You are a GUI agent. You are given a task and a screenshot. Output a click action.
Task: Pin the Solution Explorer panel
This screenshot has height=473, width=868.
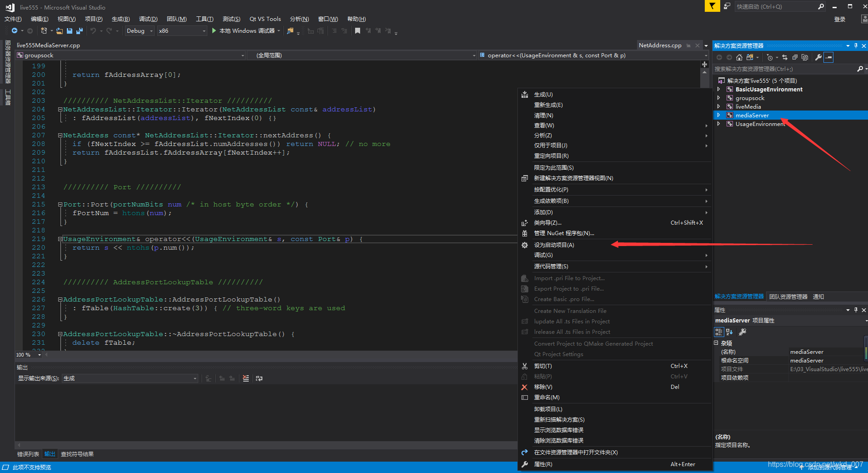856,45
